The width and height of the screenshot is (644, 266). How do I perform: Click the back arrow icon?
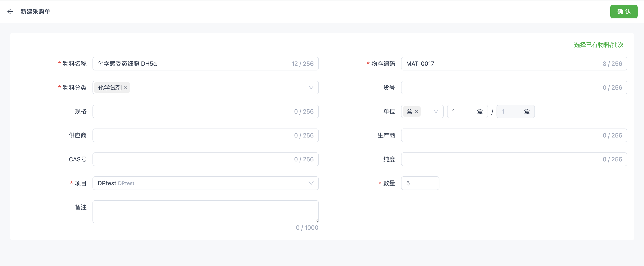click(x=10, y=12)
